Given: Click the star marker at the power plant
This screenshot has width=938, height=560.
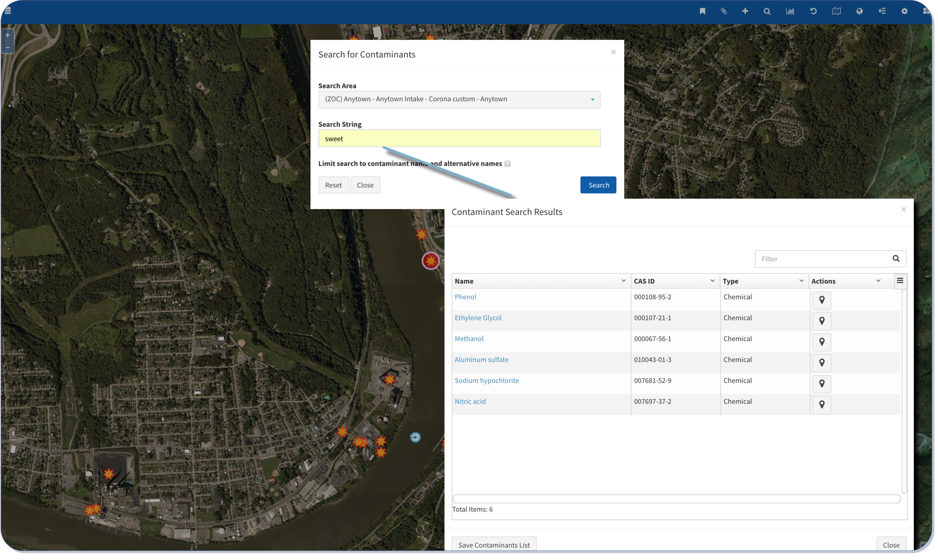Looking at the screenshot, I should [x=109, y=475].
